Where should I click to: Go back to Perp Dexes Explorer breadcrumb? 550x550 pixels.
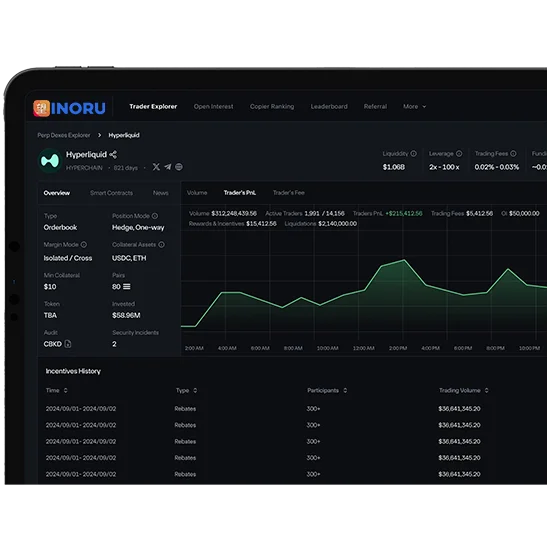(64, 135)
